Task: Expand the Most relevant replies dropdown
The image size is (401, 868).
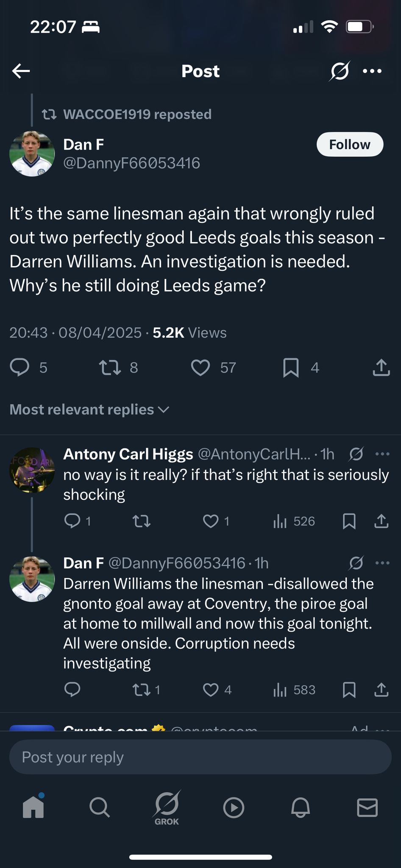Action: click(89, 409)
